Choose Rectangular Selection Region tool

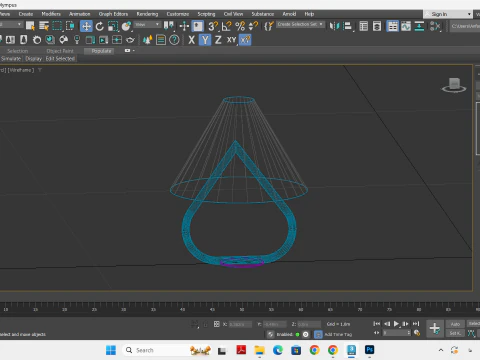(57, 26)
